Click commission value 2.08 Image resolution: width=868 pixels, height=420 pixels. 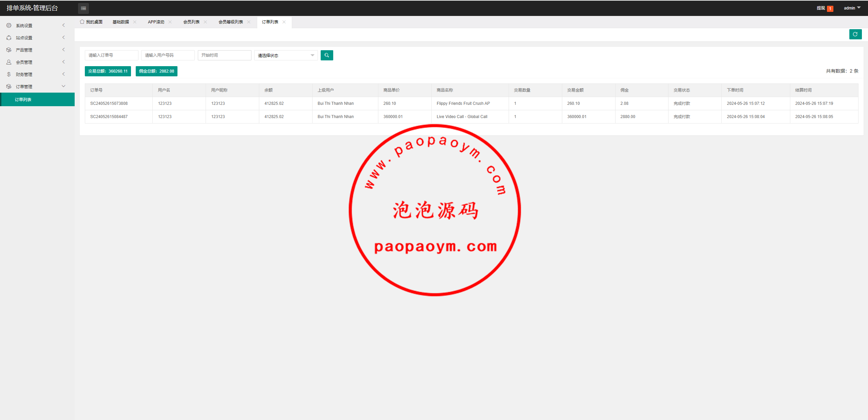click(x=624, y=103)
